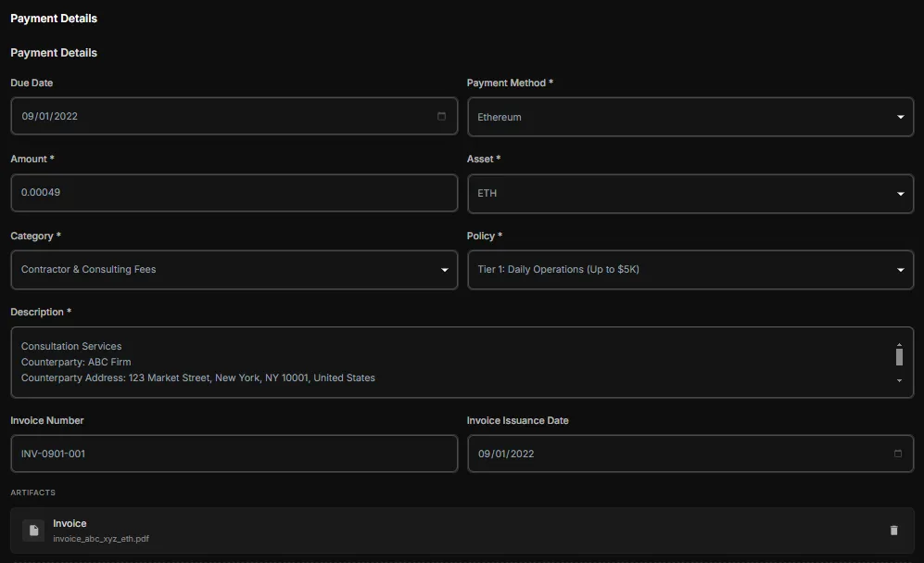This screenshot has height=563, width=924.
Task: Click the ARTIFACTS section label
Action: click(33, 493)
